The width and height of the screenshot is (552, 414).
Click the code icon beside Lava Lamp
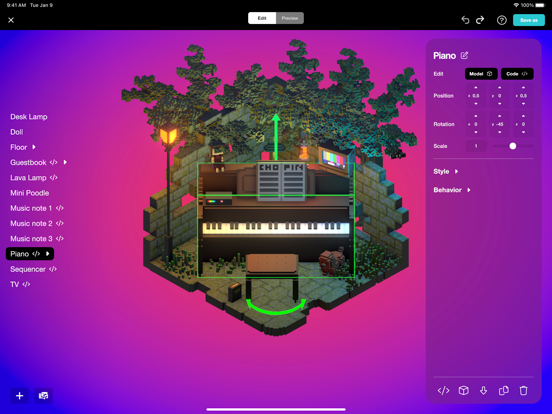tap(54, 178)
